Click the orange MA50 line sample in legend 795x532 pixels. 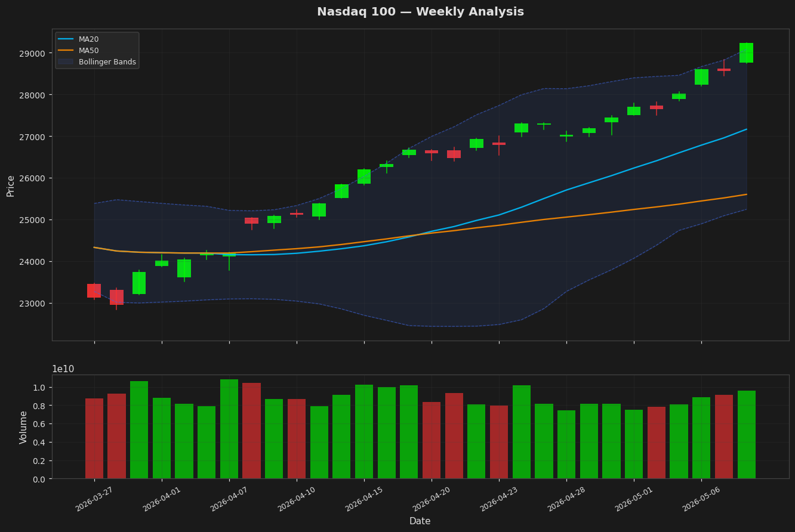pos(66,51)
